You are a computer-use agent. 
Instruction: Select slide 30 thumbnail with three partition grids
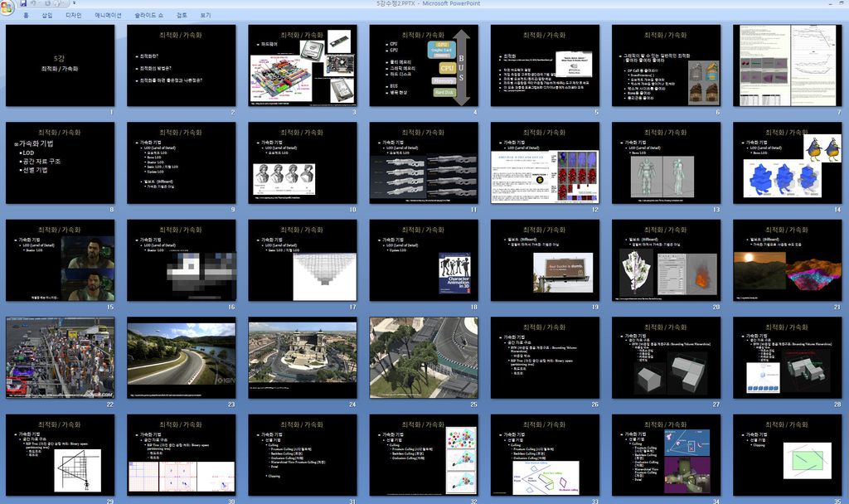coord(182,455)
